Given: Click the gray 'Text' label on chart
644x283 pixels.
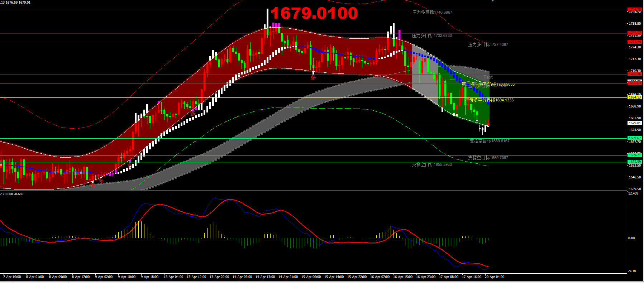Looking at the screenshot, I should 488,77.
